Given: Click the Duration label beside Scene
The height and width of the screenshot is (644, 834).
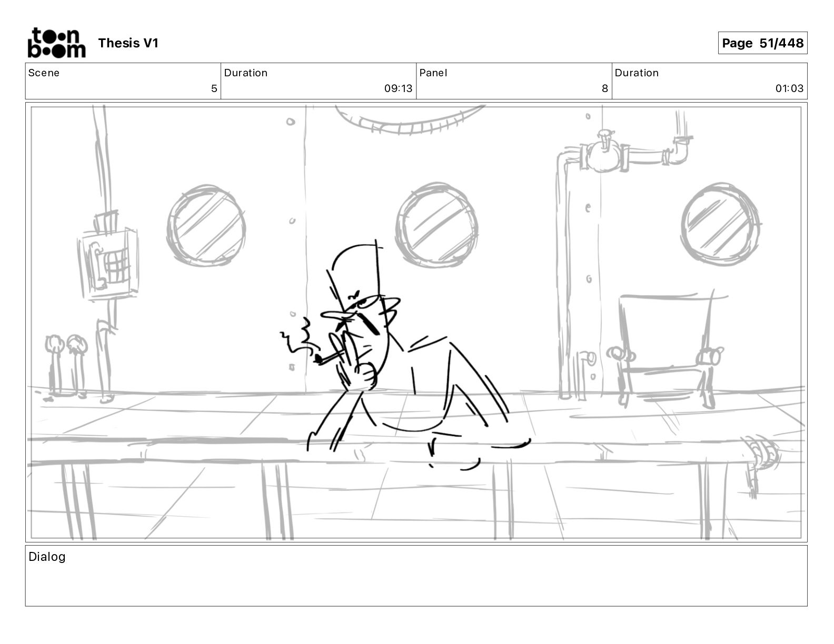Looking at the screenshot, I should pos(246,73).
